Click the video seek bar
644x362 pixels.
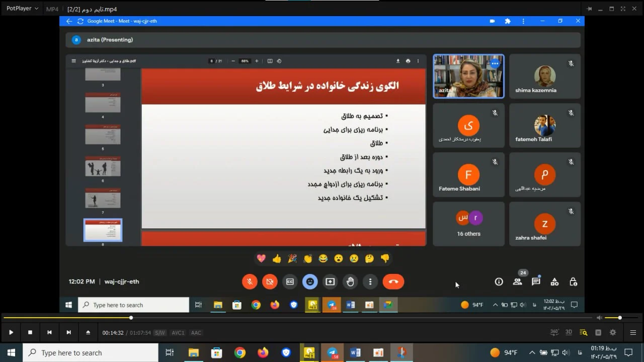point(302,318)
